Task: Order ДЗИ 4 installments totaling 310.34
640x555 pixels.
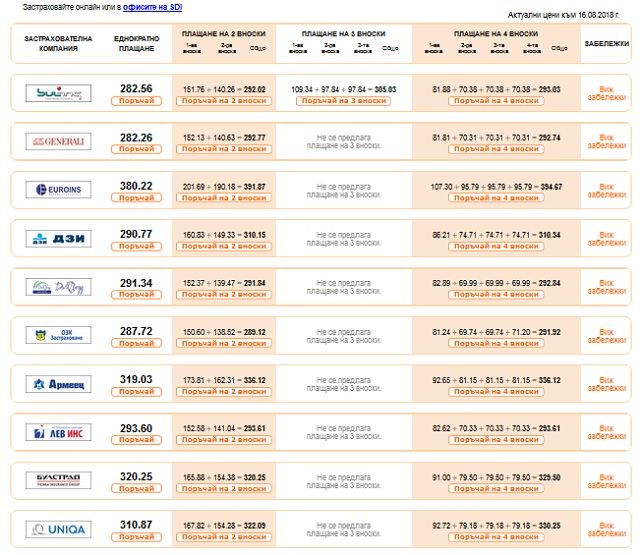Action: coord(496,246)
